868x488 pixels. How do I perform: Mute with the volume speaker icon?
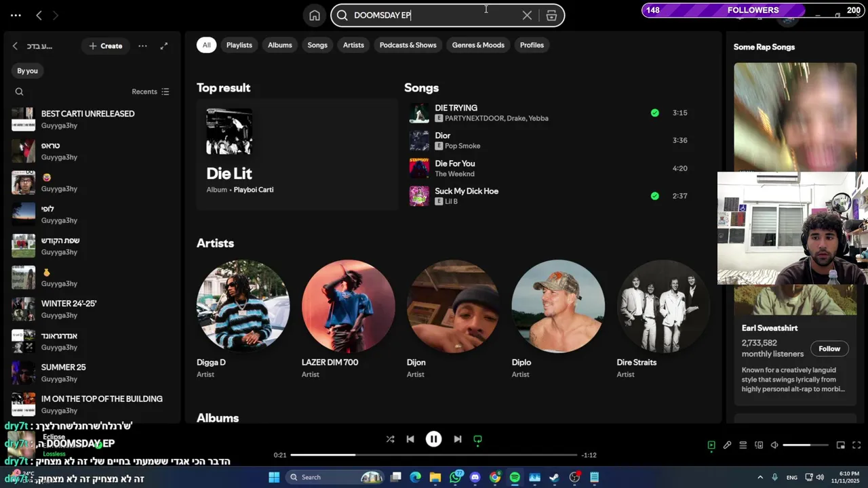(x=774, y=445)
